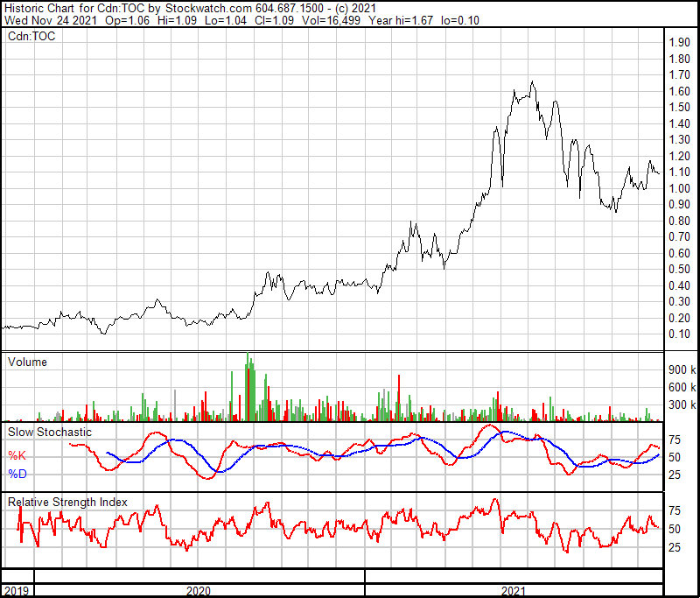Click the 'Wed Nov 24 2021' date
The image size is (700, 598).
coord(51,20)
